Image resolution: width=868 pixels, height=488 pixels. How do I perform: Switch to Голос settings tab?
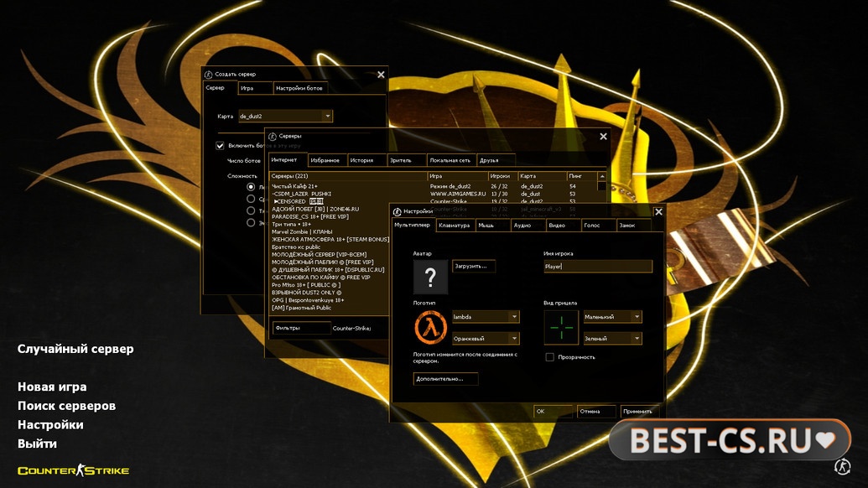coord(599,226)
